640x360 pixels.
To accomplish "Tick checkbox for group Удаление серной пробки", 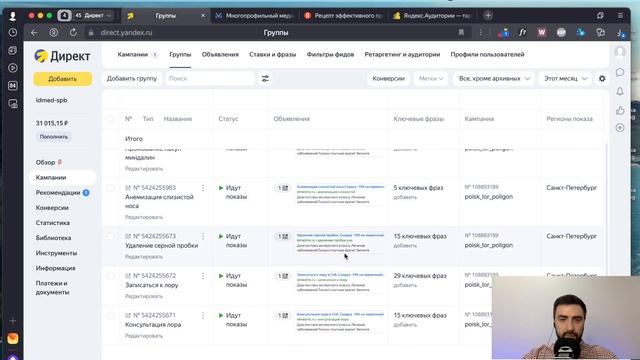I will pos(110,236).
